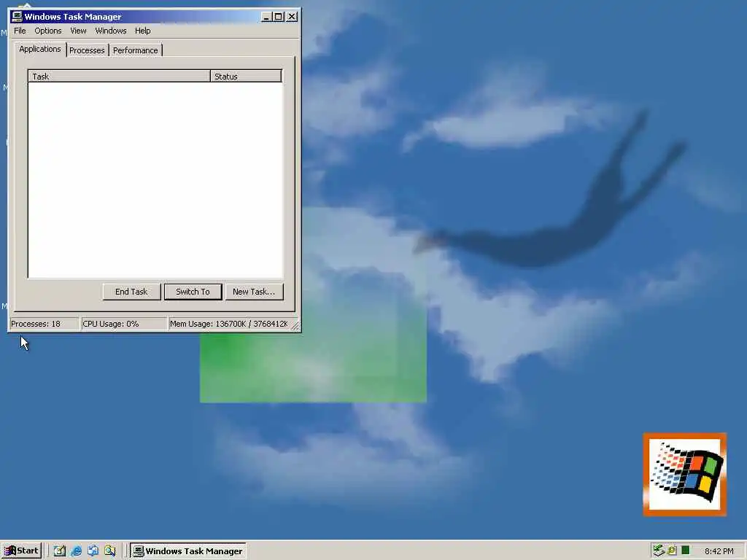The height and width of the screenshot is (560, 747).
Task: Click the Windows Task Manager taskbar button
Action: point(188,551)
